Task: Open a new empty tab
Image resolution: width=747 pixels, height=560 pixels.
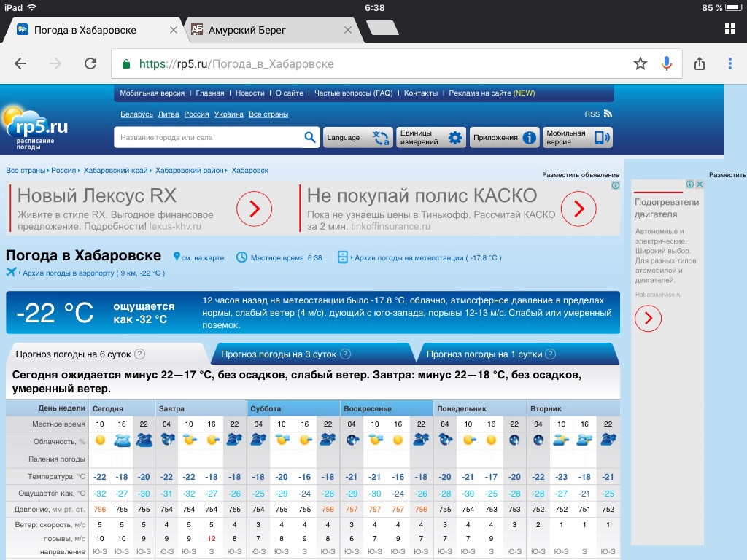Action: coord(382,28)
